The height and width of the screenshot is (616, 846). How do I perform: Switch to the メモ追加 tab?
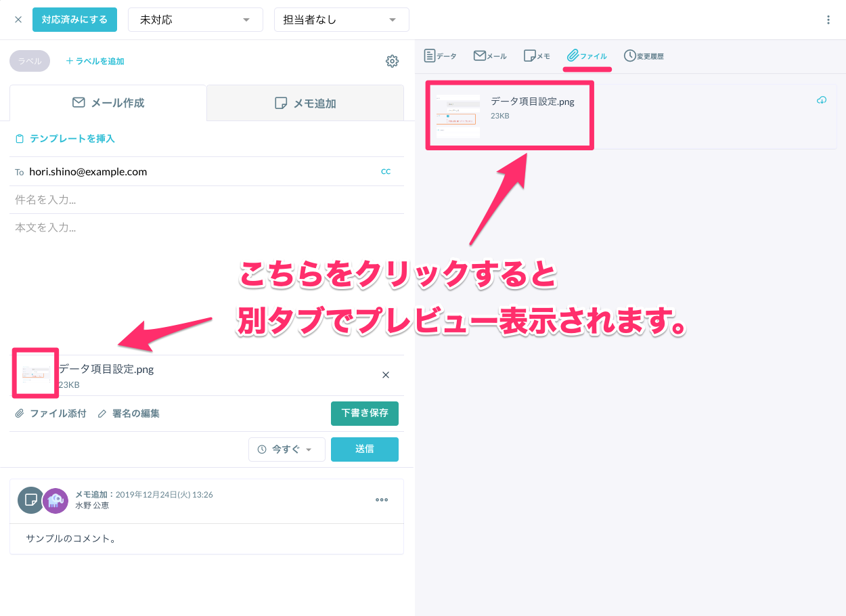coord(305,102)
